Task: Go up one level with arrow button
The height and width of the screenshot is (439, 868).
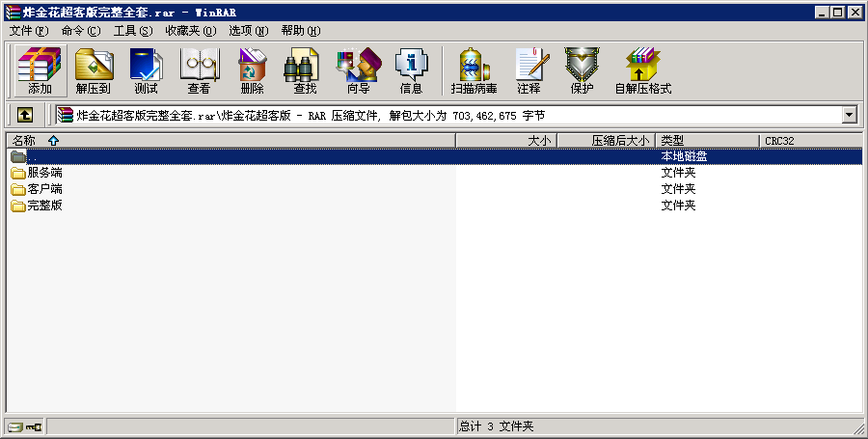Action: click(25, 115)
